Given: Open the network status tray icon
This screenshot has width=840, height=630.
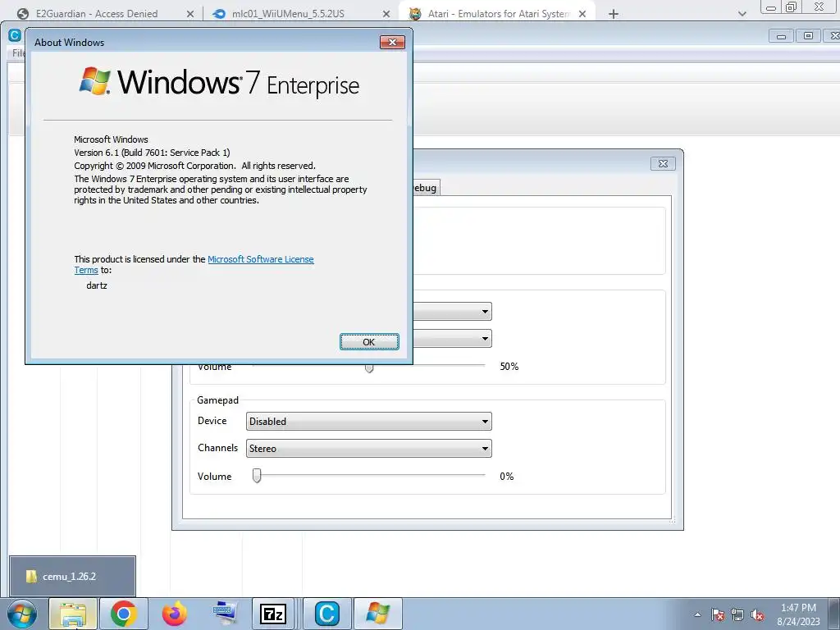Looking at the screenshot, I should 737,614.
